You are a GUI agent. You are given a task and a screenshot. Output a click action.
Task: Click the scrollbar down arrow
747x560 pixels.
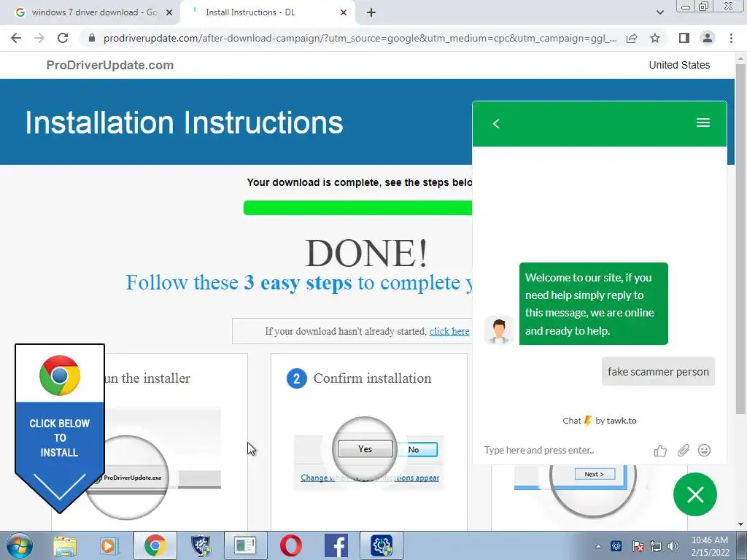[x=740, y=525]
